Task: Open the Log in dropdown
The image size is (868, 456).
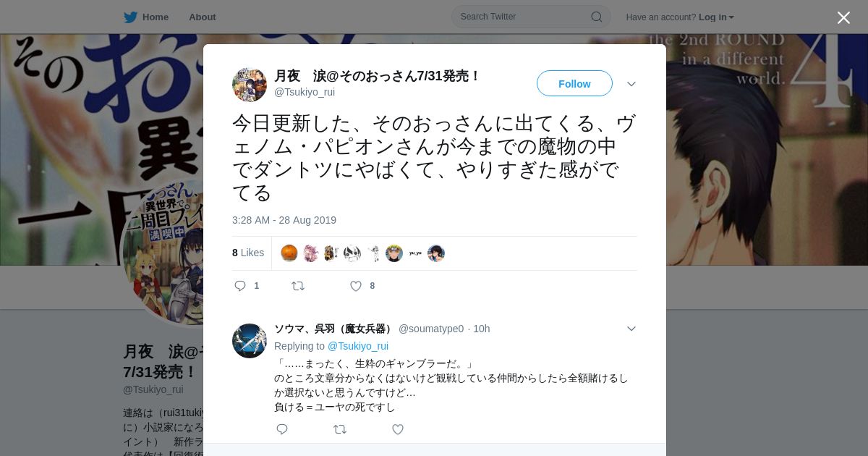Action: click(x=716, y=17)
